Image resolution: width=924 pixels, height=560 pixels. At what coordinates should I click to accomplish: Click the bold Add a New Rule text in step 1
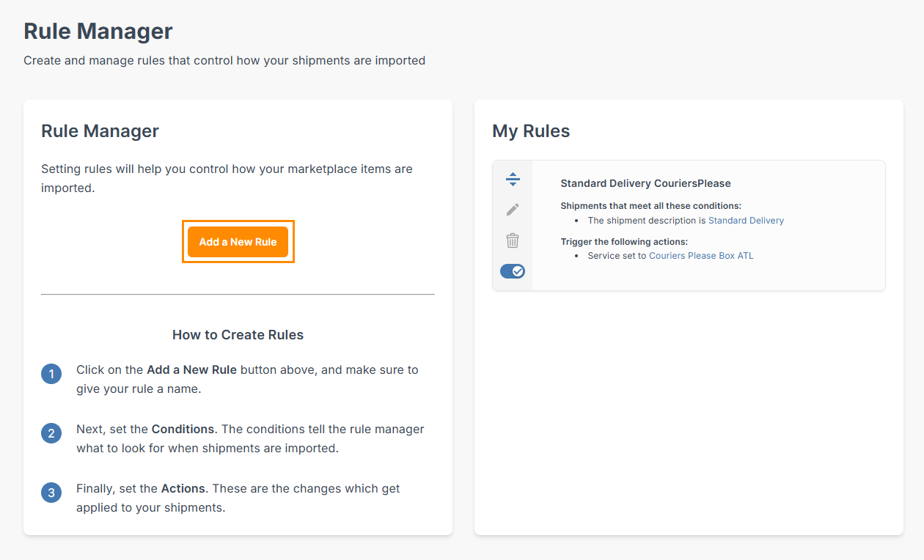point(191,369)
